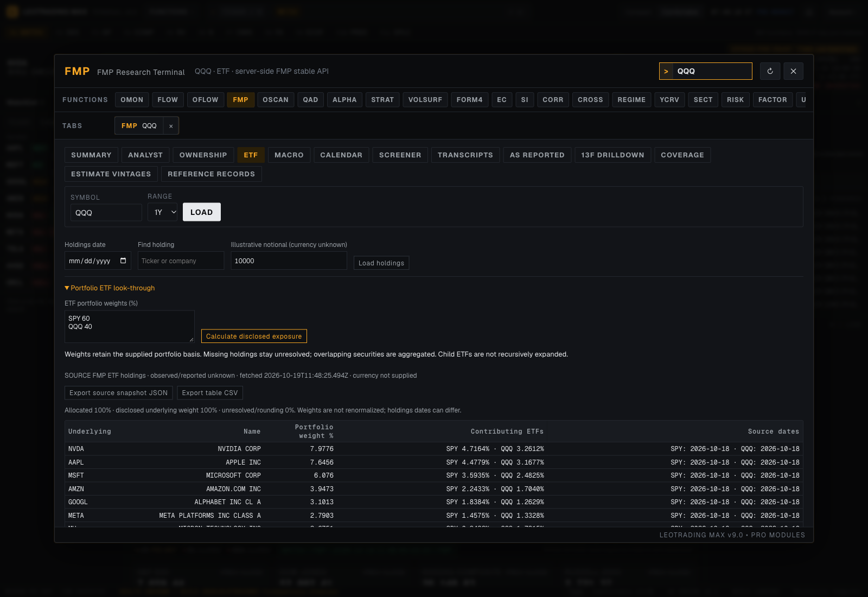Collapse the Portfolio ETF look-through section
The image size is (868, 597).
(x=110, y=288)
